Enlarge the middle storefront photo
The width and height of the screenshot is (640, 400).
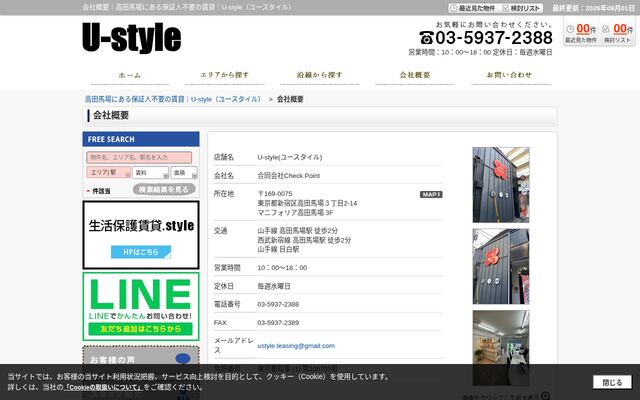tap(501, 266)
